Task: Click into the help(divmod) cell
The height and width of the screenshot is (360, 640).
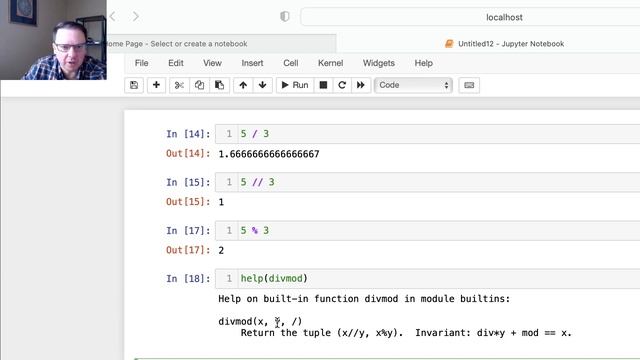Action: click(427, 279)
